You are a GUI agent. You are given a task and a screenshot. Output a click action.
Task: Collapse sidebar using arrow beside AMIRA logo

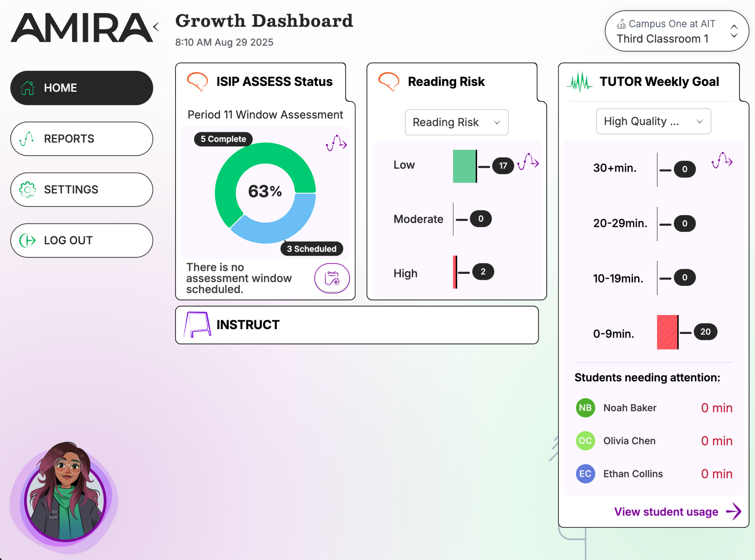[x=156, y=27]
